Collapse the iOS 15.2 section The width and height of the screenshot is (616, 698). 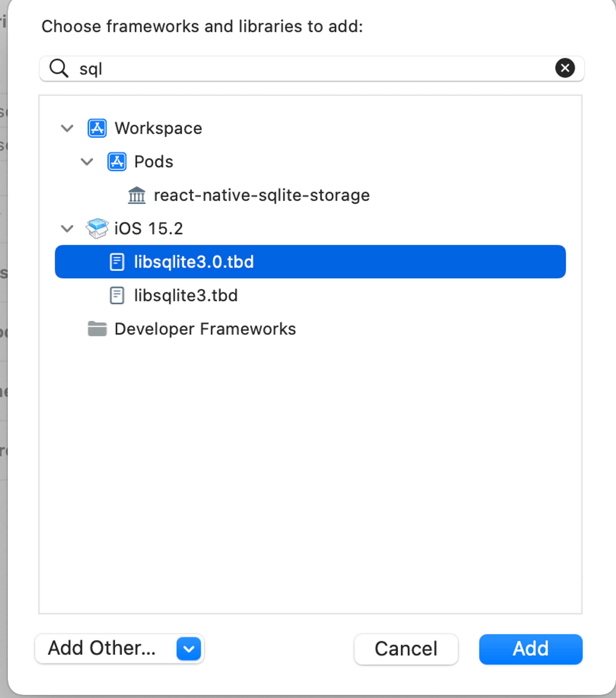67,229
